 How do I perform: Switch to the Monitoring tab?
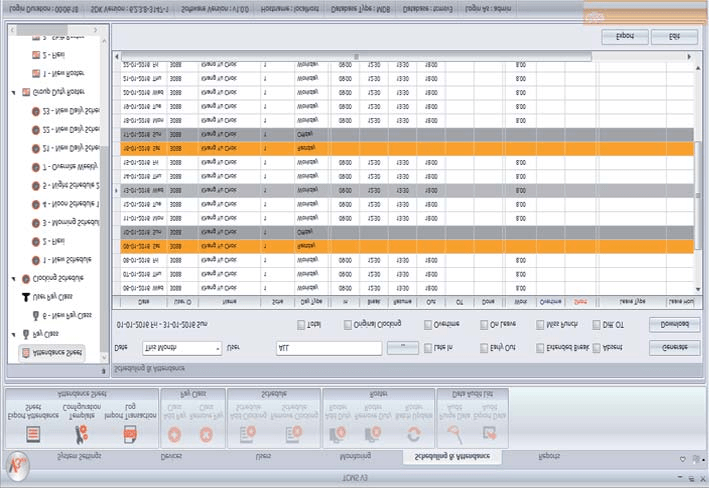tap(355, 456)
